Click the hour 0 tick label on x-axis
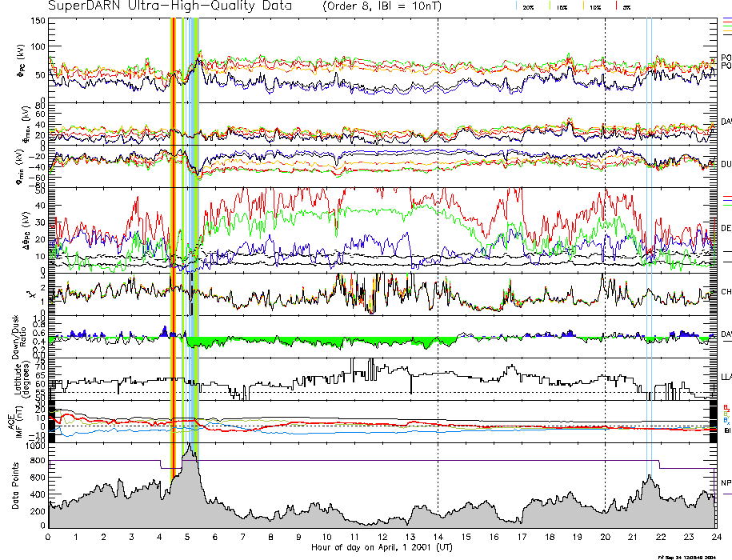The height and width of the screenshot is (560, 732). [x=49, y=538]
